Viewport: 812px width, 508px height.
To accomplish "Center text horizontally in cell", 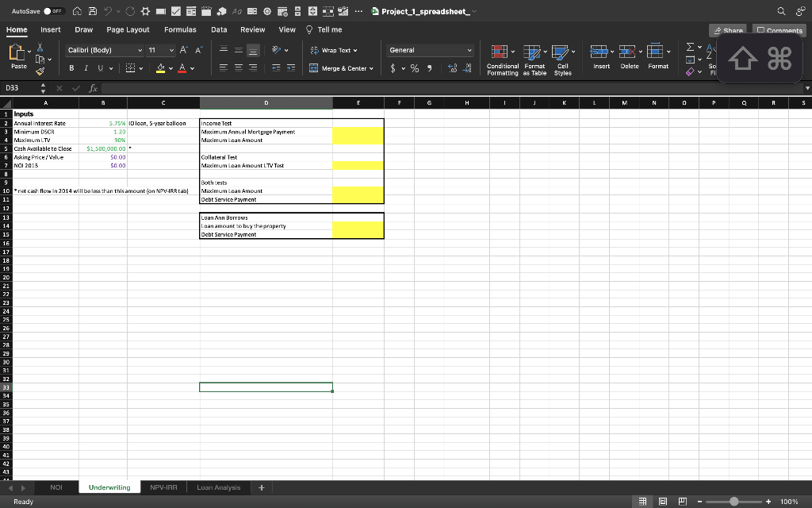I will coord(238,68).
